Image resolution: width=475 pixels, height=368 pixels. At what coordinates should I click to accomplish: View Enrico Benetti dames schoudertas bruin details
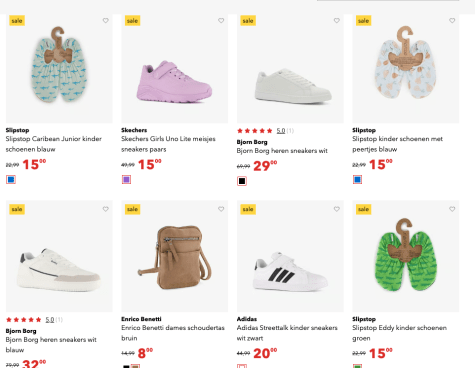(x=173, y=333)
